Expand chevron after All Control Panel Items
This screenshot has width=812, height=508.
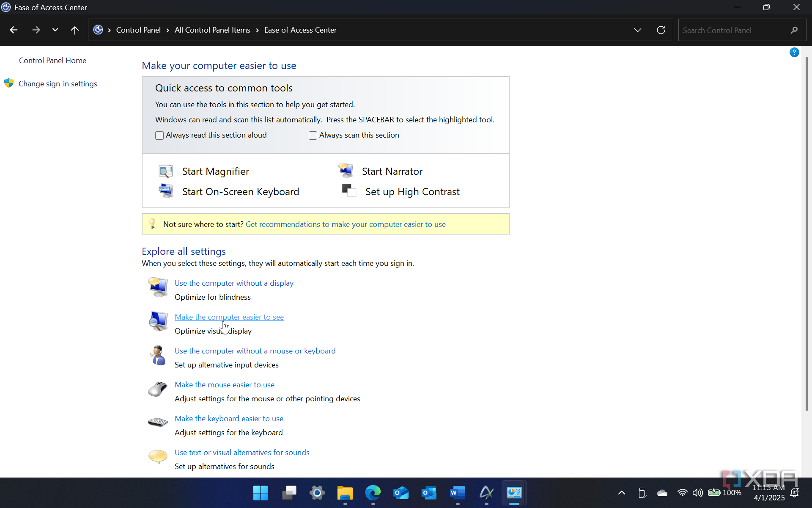257,30
